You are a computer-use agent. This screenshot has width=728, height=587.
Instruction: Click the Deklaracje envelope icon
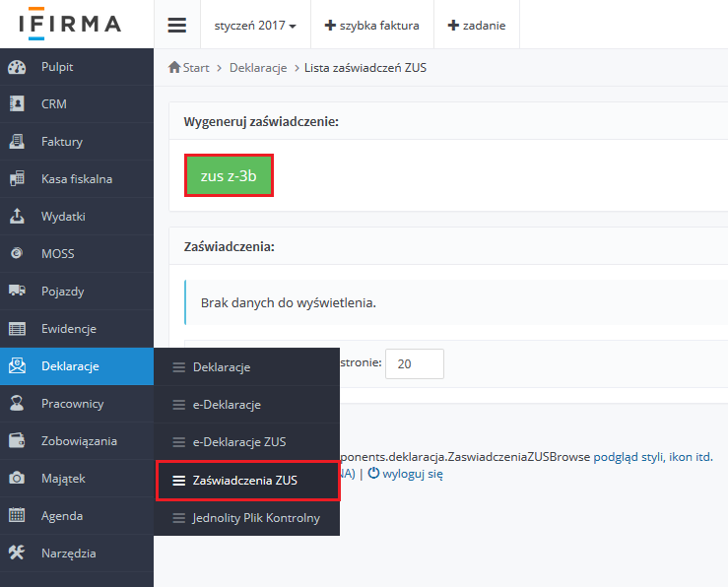coord(17,365)
